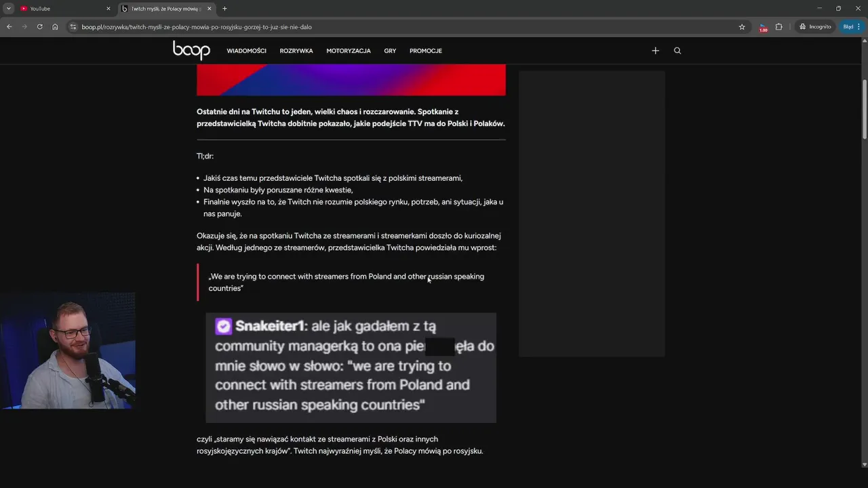The image size is (868, 488).
Task: View site information icon in address bar
Action: 73,27
